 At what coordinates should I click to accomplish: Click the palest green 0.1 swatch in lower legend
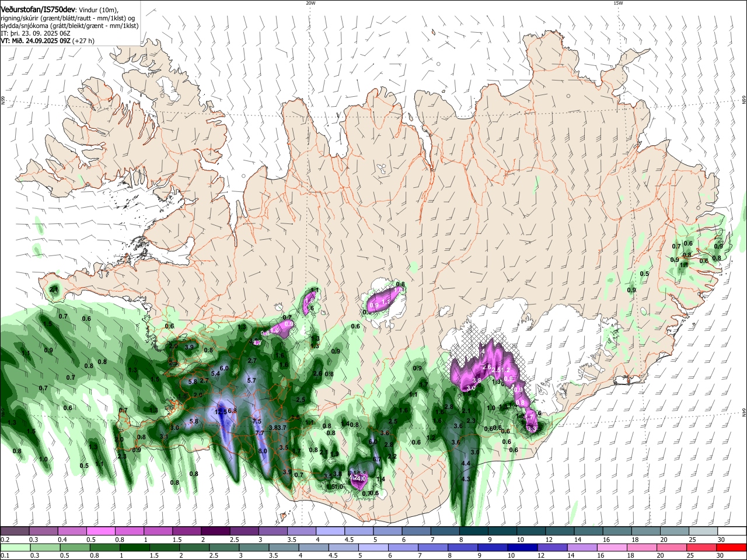click(x=15, y=547)
